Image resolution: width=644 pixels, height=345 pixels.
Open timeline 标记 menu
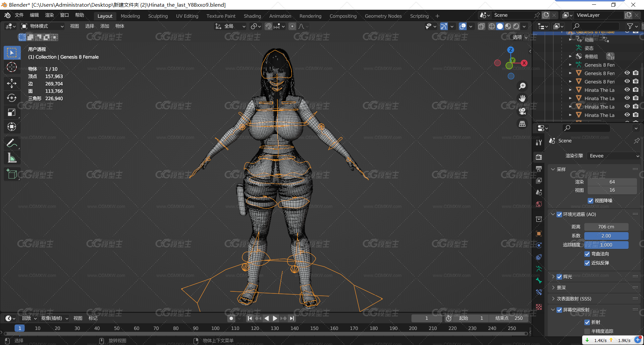pyautogui.click(x=93, y=318)
